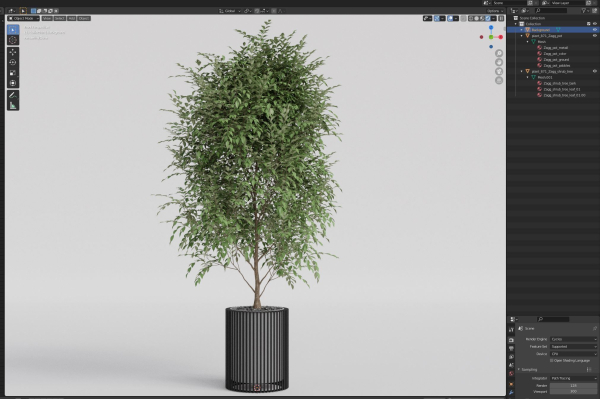The width and height of the screenshot is (600, 399).
Task: Open new collection icon in outliner header
Action: [x=594, y=11]
